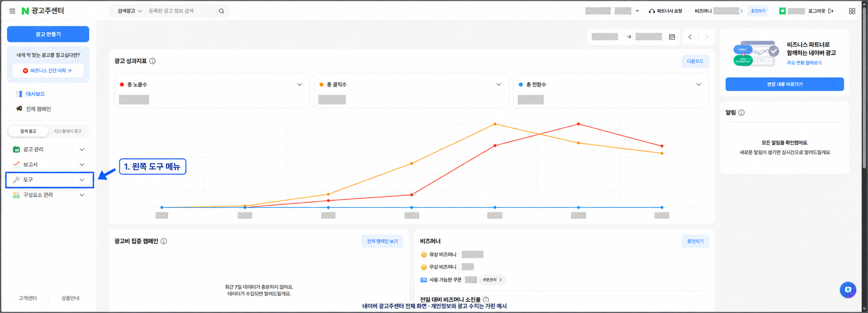
Task: Click the 로그아웃 exit icon
Action: click(x=831, y=11)
